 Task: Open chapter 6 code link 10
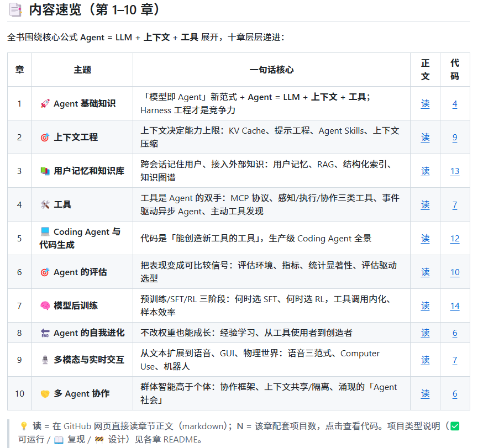pyautogui.click(x=455, y=272)
